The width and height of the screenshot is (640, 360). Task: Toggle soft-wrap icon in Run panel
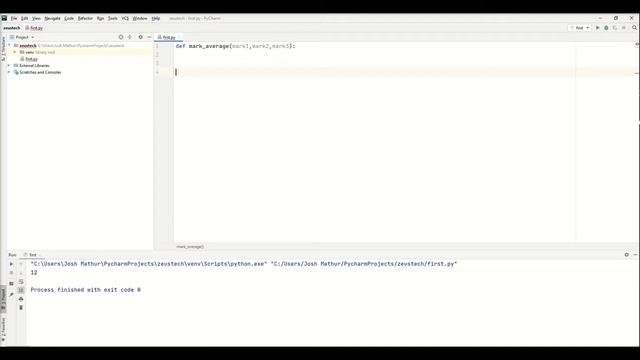point(21,282)
